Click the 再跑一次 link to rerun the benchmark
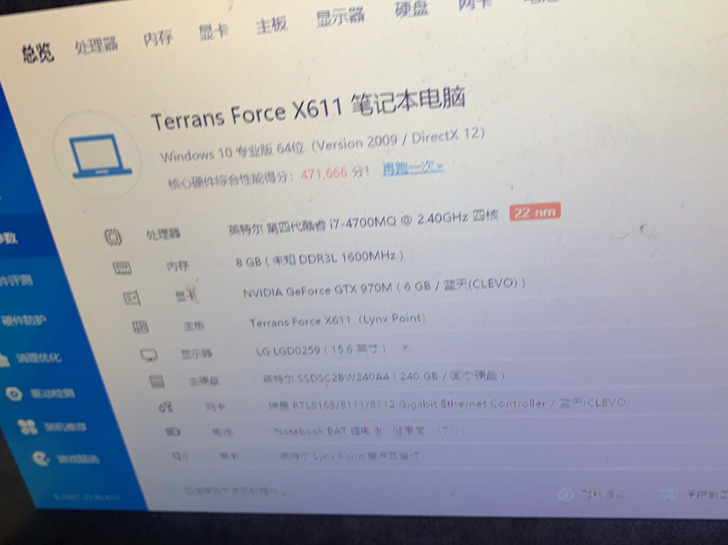The image size is (728, 545). click(x=413, y=168)
